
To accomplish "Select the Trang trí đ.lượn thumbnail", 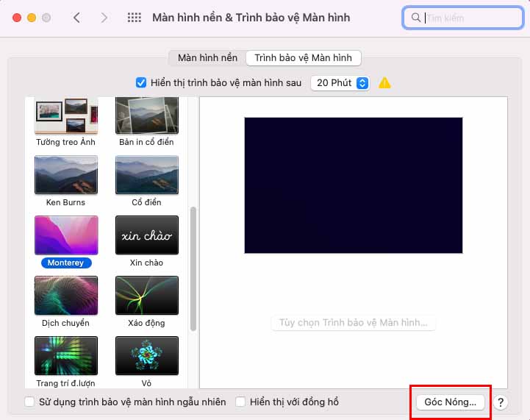I will click(66, 355).
